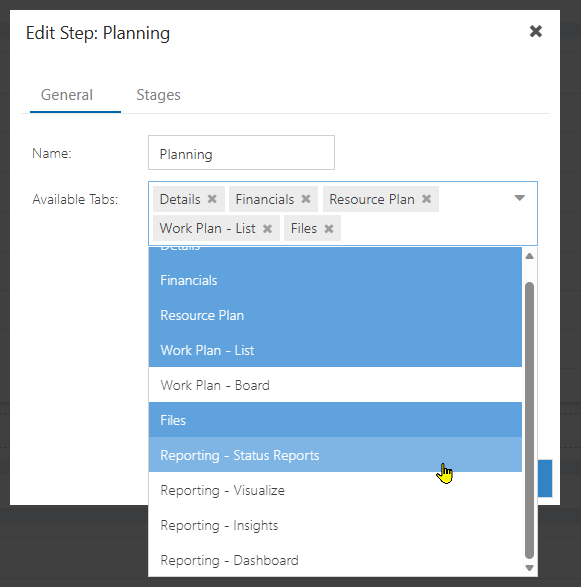Select Work Plan - Board option
The width and height of the screenshot is (581, 587).
335,385
